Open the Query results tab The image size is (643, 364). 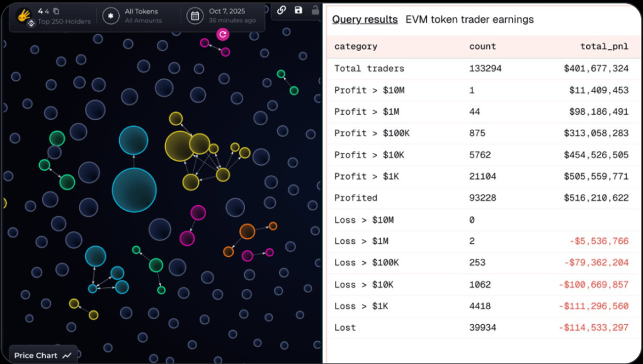click(x=365, y=20)
